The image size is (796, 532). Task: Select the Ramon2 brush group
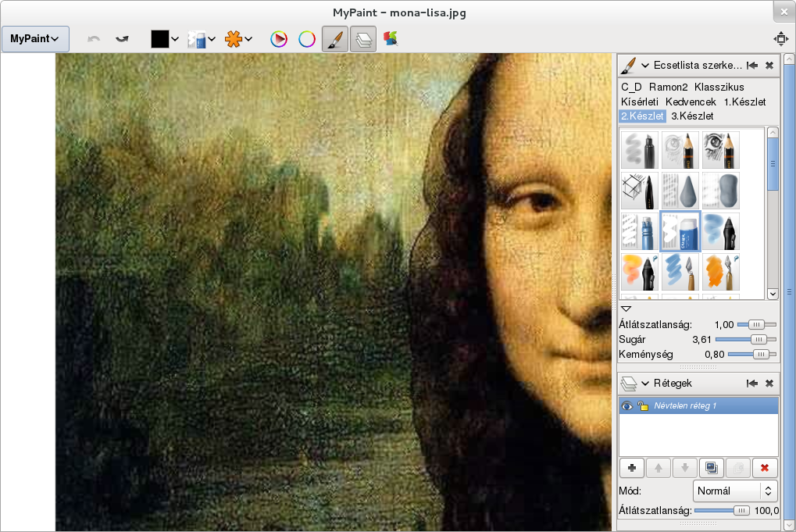click(x=668, y=87)
